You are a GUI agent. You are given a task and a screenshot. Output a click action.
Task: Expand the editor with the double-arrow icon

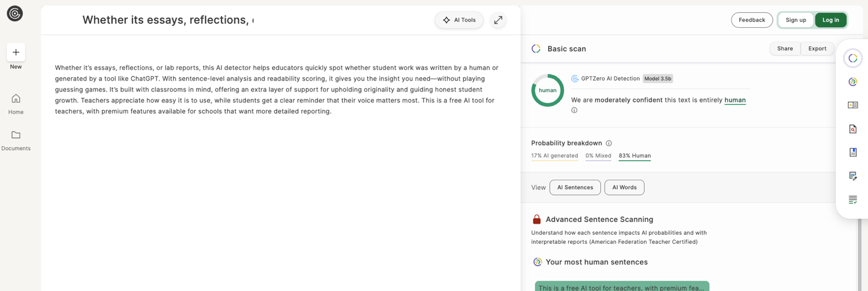click(498, 20)
